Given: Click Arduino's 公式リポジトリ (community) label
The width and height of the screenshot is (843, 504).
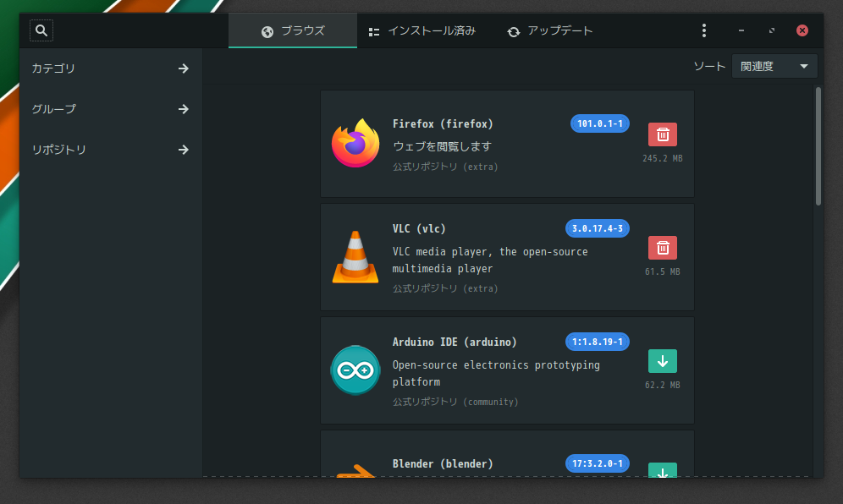Looking at the screenshot, I should click(x=455, y=402).
